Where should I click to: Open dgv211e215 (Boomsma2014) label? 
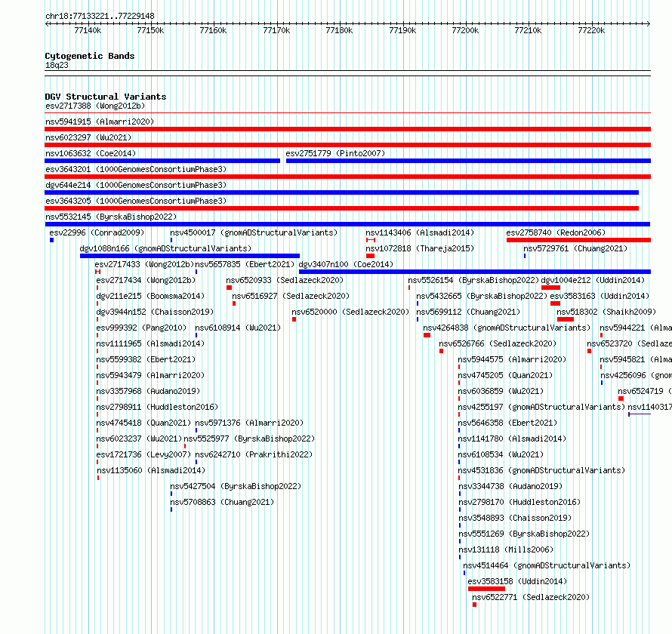(x=150, y=296)
